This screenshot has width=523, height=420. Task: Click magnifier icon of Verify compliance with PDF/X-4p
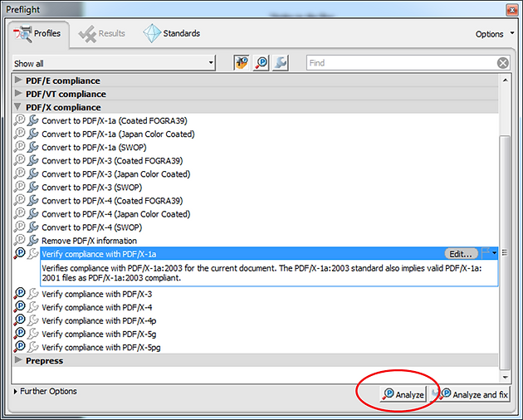pos(19,320)
